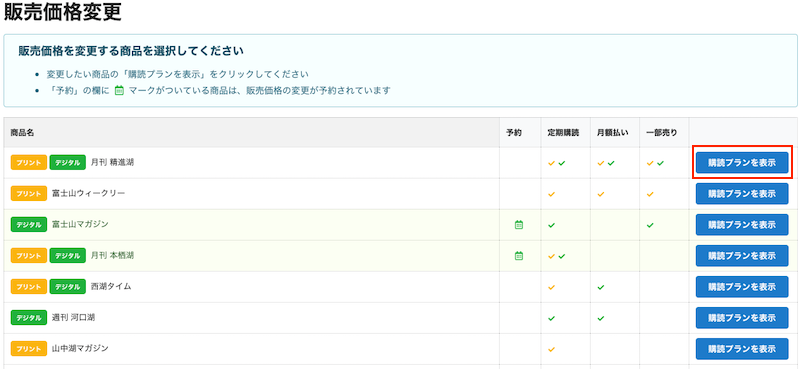Click the プリント badge on 月刊 精進湖
The width and height of the screenshot is (800, 369).
tap(29, 162)
